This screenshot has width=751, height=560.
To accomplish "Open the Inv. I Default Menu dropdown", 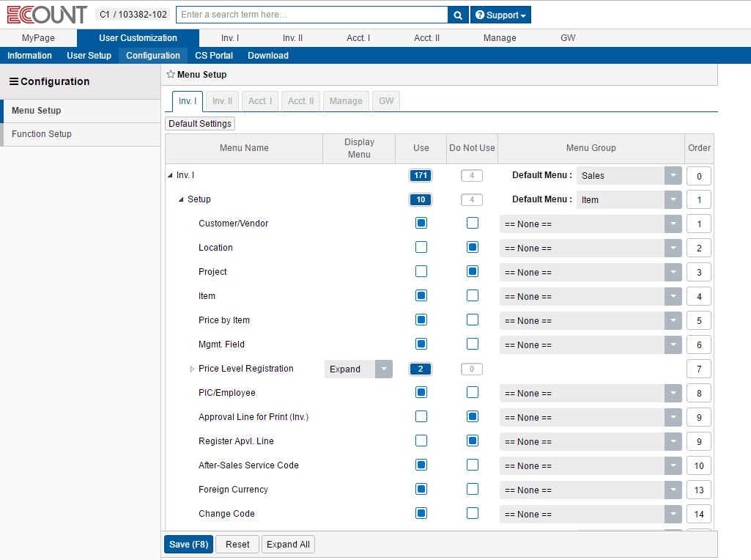I will pos(629,175).
